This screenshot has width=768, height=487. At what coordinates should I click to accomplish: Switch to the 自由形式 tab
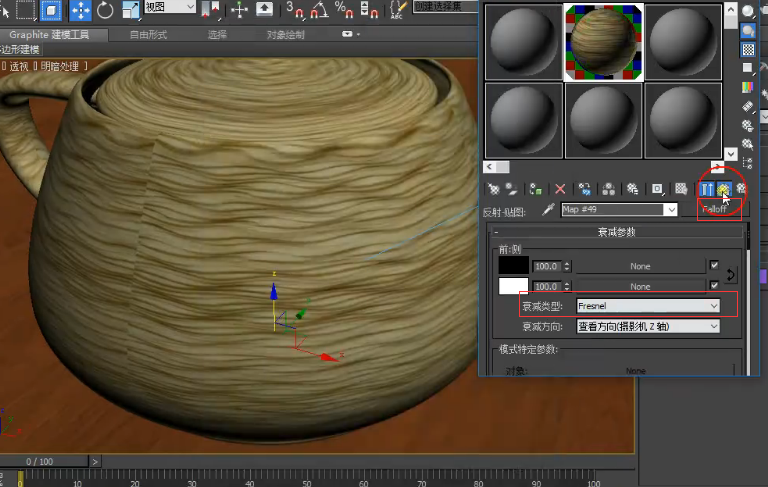pos(148,34)
